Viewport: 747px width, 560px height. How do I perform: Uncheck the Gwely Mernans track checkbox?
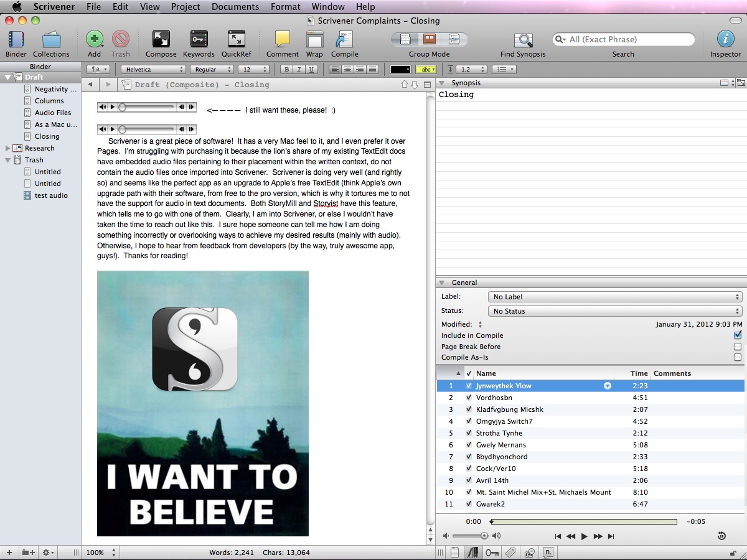(469, 445)
